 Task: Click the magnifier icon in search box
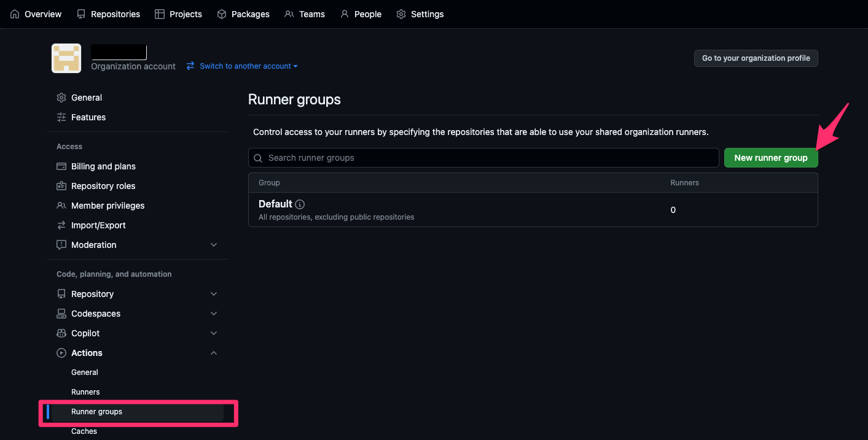point(259,158)
